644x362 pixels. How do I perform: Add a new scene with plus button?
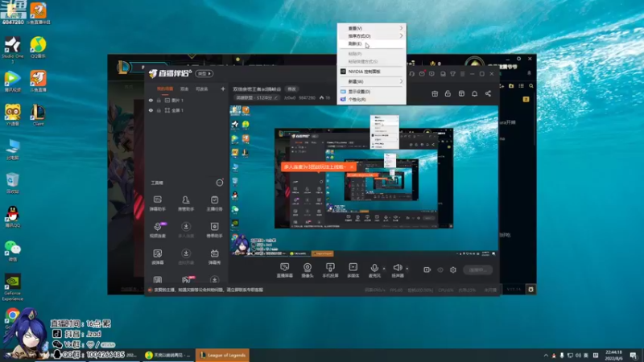[223, 88]
